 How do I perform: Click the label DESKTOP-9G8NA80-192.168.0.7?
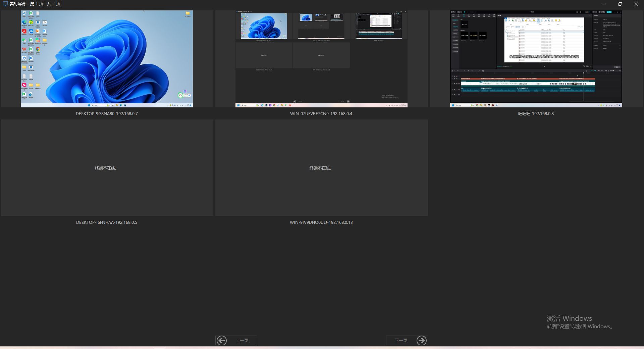107,114
